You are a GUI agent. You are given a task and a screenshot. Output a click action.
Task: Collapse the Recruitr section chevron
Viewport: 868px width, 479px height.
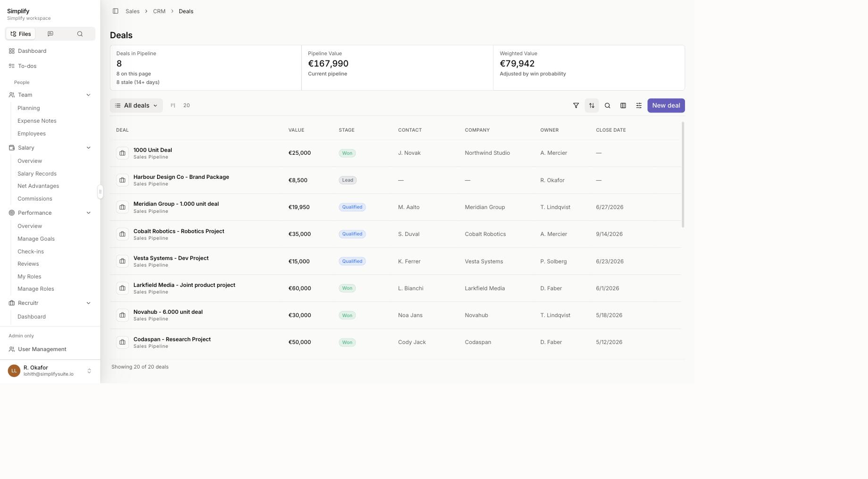pyautogui.click(x=88, y=303)
